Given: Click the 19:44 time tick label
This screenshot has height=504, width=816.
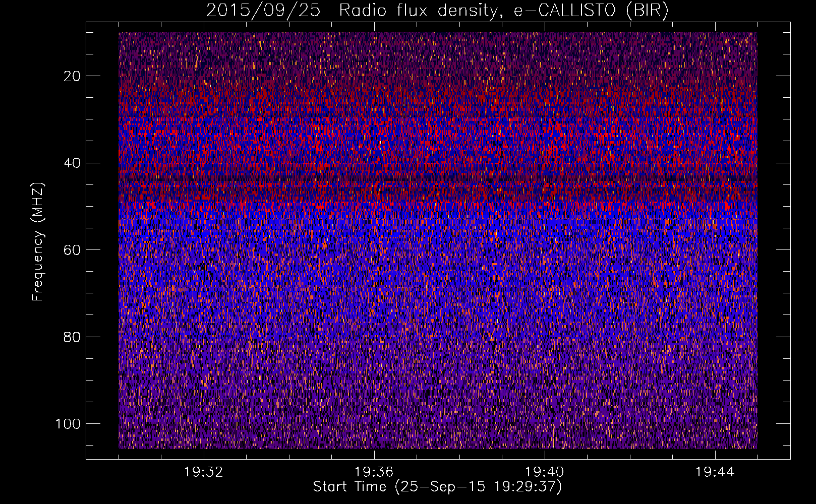Looking at the screenshot, I should 715,472.
